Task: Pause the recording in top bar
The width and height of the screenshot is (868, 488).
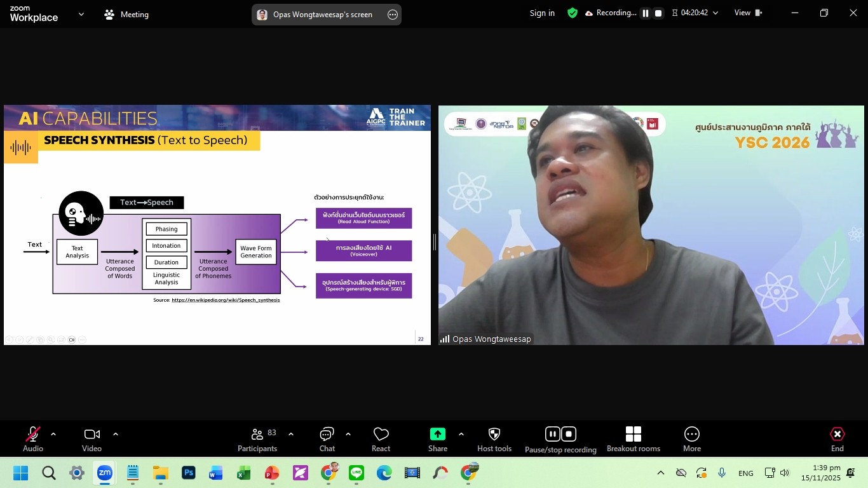Action: 645,13
